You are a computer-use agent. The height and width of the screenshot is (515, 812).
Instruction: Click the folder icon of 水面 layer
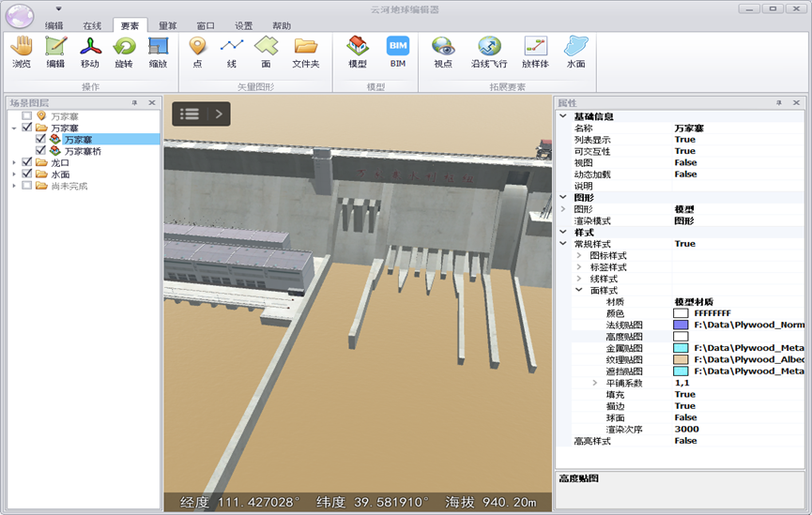[x=41, y=174]
